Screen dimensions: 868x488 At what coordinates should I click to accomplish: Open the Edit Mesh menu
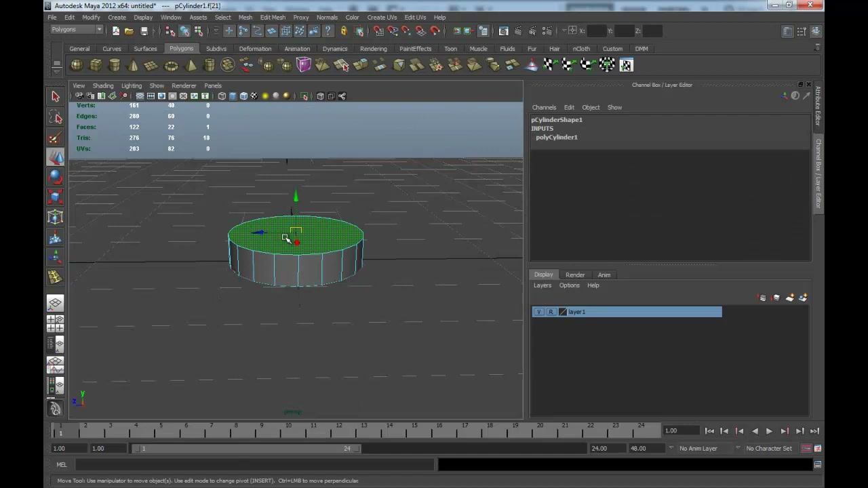[x=273, y=17]
